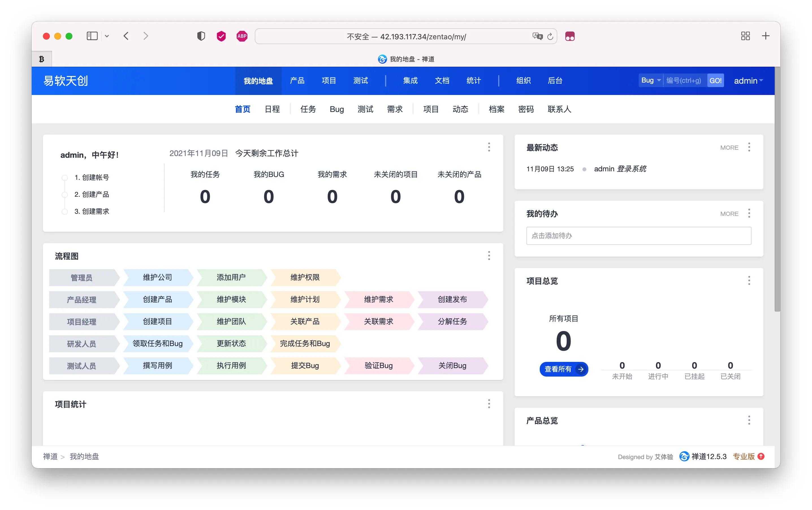Click the red upgrade arrow icon
The image size is (812, 510).
coord(761,456)
